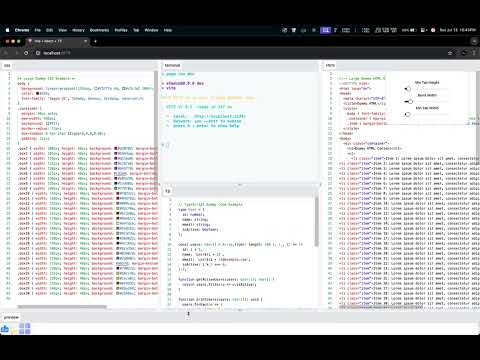Open the Local localhost link in terminal
Image resolution: width=480 pixels, height=360 pixels.
click(x=218, y=116)
